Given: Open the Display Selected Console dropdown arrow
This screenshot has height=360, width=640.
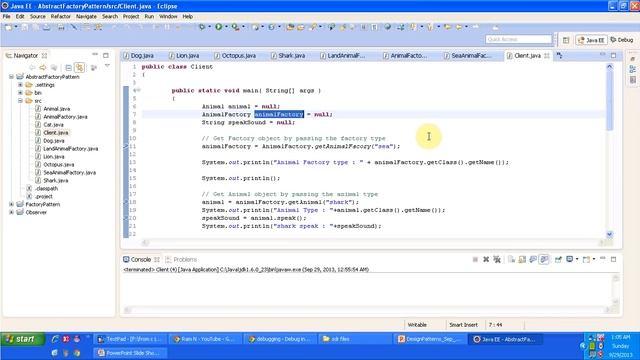Looking at the screenshot, I should [x=577, y=259].
